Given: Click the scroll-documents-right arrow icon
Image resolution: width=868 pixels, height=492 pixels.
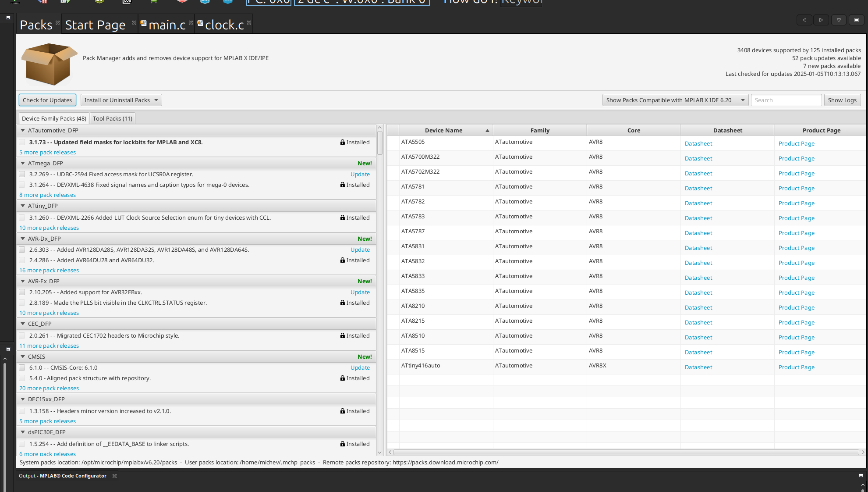Looking at the screenshot, I should click(821, 20).
